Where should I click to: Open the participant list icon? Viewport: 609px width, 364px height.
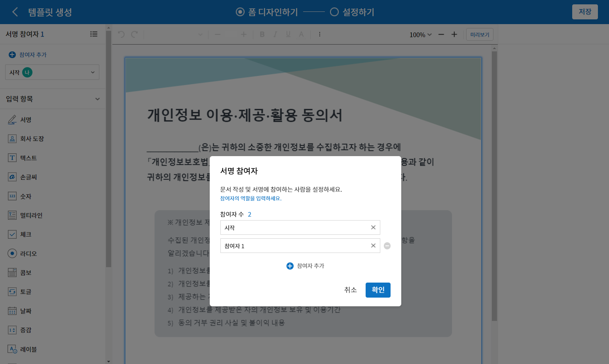pyautogui.click(x=94, y=34)
